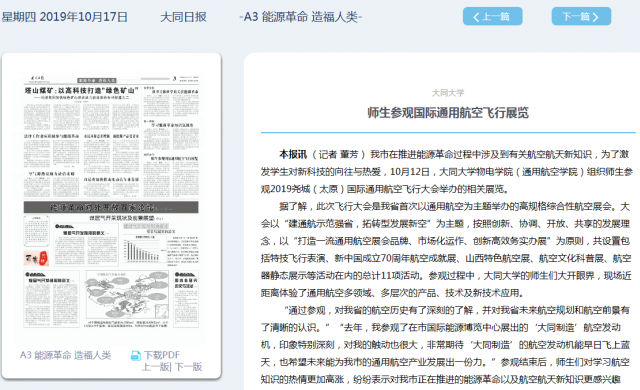This screenshot has height=390, width=640.
Task: Download the page via 下载PDF link
Action: [x=162, y=355]
